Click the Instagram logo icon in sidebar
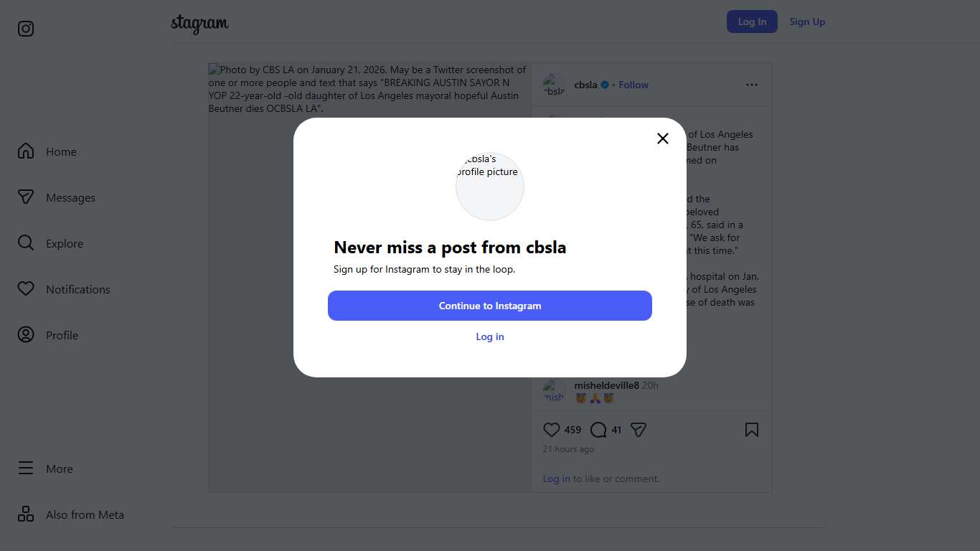Image resolution: width=980 pixels, height=551 pixels. (26, 29)
